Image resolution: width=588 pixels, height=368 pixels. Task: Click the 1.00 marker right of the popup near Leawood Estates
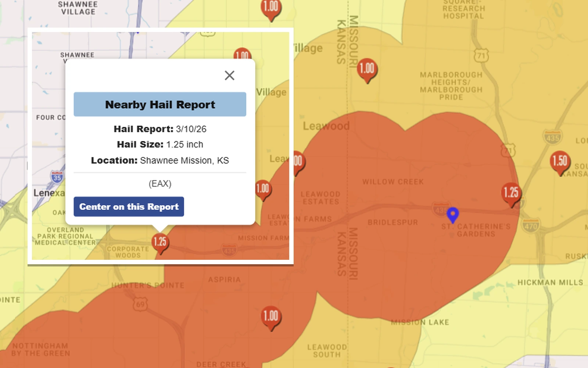pos(263,190)
